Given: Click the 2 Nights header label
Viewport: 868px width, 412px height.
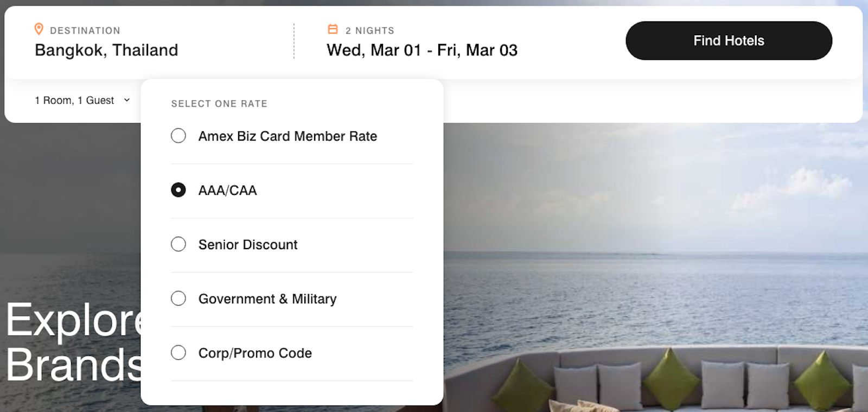Looking at the screenshot, I should coord(370,30).
